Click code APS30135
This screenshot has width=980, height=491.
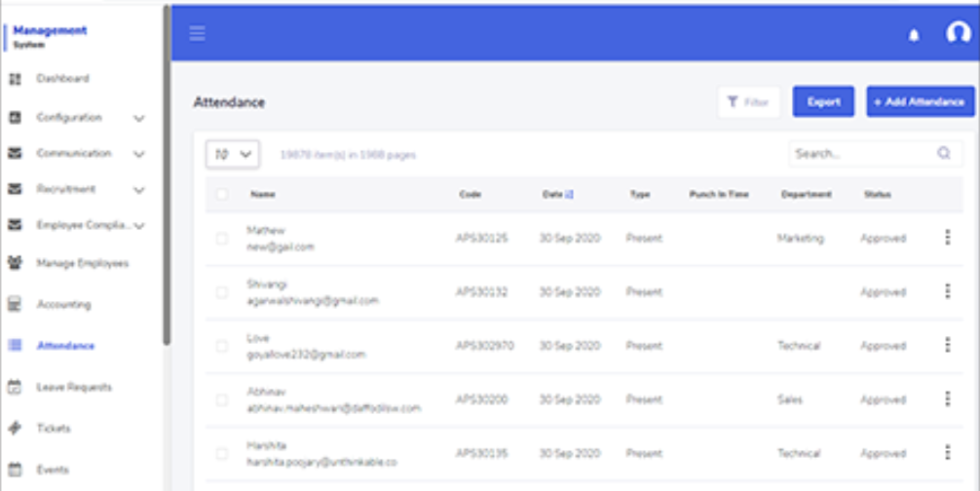coord(481,453)
